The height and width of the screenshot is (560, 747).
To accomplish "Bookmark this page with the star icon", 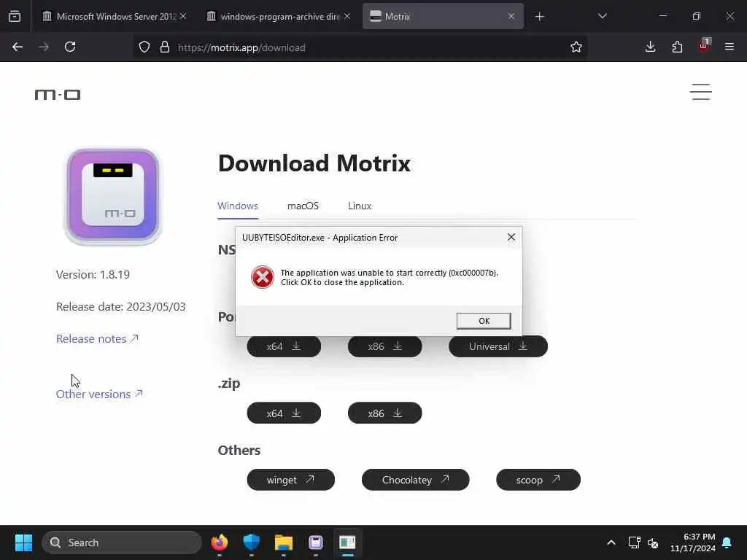I will click(x=576, y=47).
